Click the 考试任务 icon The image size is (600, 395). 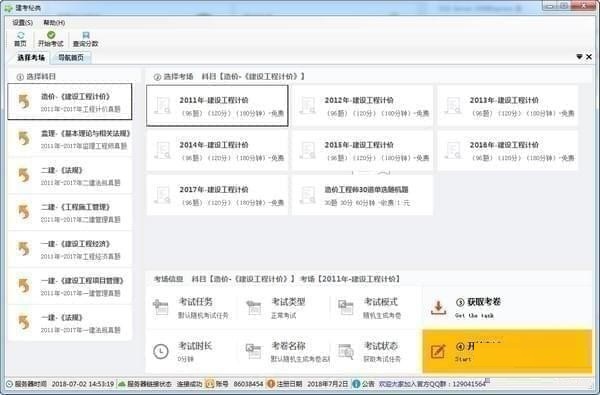click(161, 307)
